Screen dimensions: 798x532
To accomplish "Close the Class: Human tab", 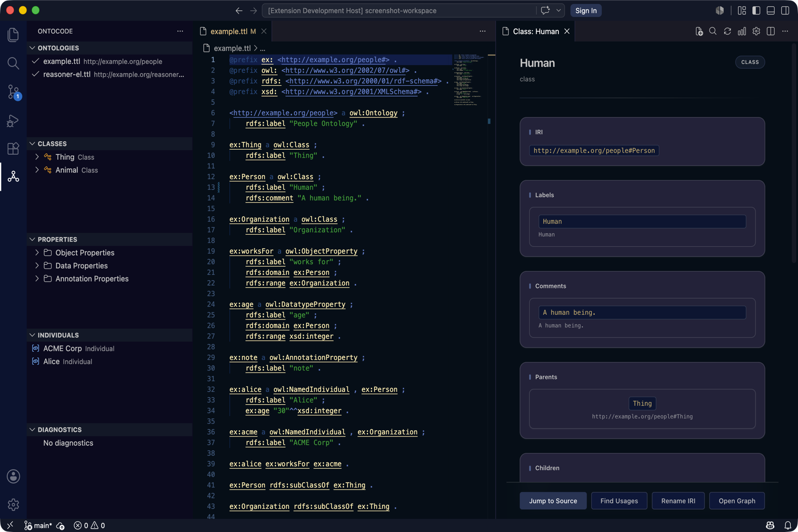I will point(567,32).
